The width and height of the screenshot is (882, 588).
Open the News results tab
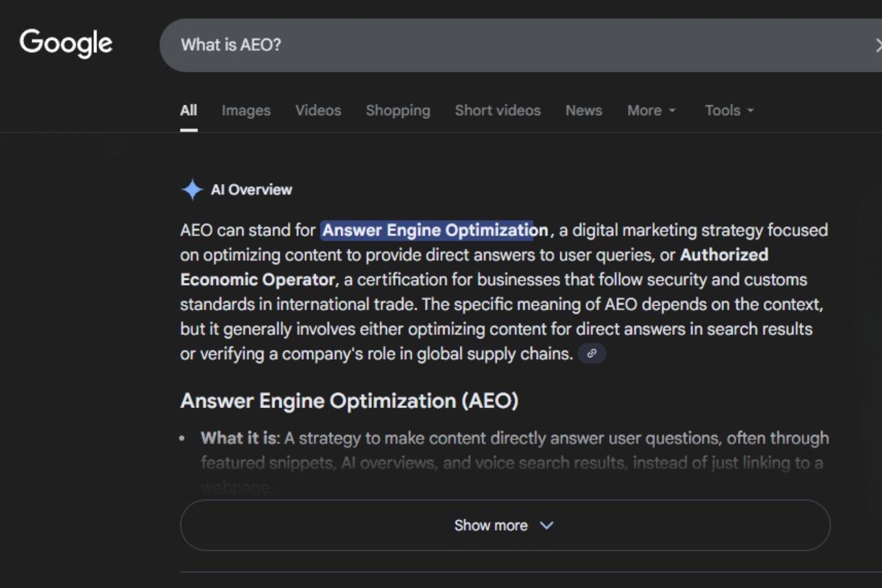(x=583, y=111)
